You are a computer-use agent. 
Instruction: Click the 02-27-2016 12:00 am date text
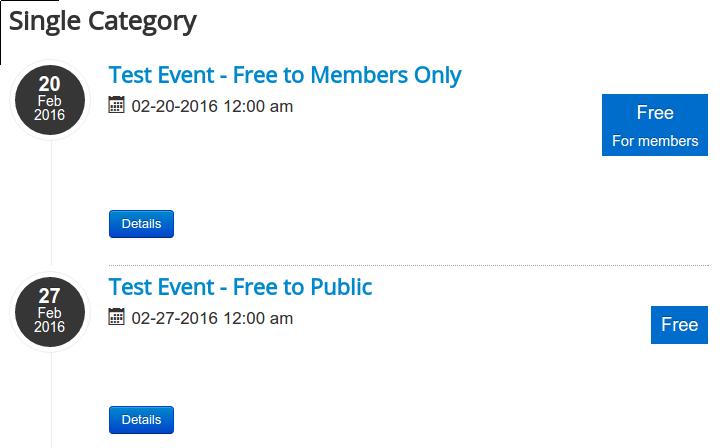(x=212, y=318)
